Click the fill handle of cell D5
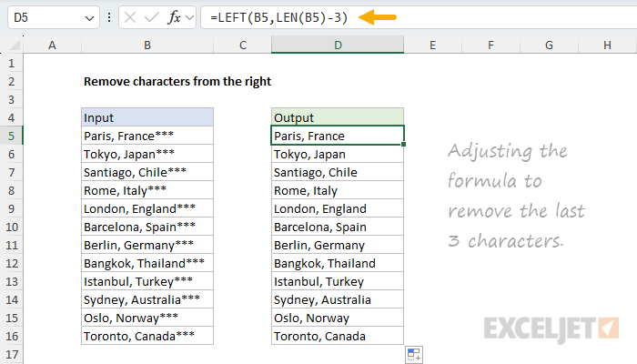Image resolution: width=637 pixels, height=364 pixels. [x=403, y=144]
